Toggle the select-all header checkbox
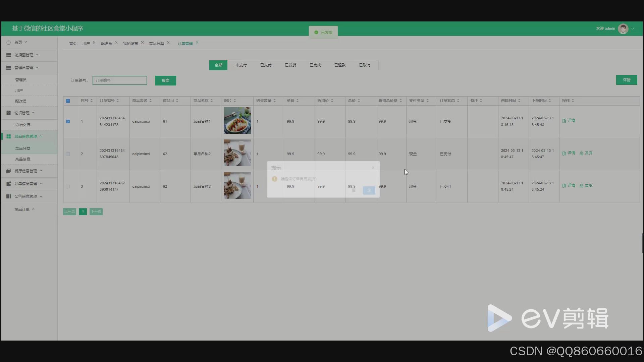Viewport: 644px width, 362px height. tap(68, 101)
